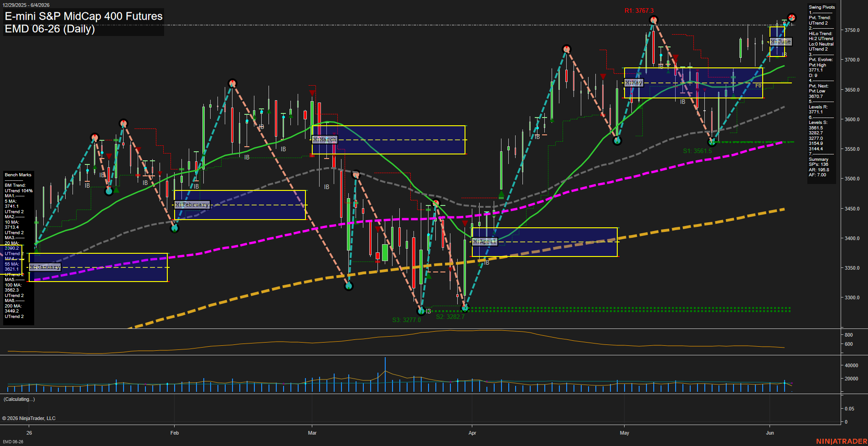Image resolution: width=868 pixels, height=446 pixels.
Task: Click the 3300.0 price axis label
Action: coord(852,298)
